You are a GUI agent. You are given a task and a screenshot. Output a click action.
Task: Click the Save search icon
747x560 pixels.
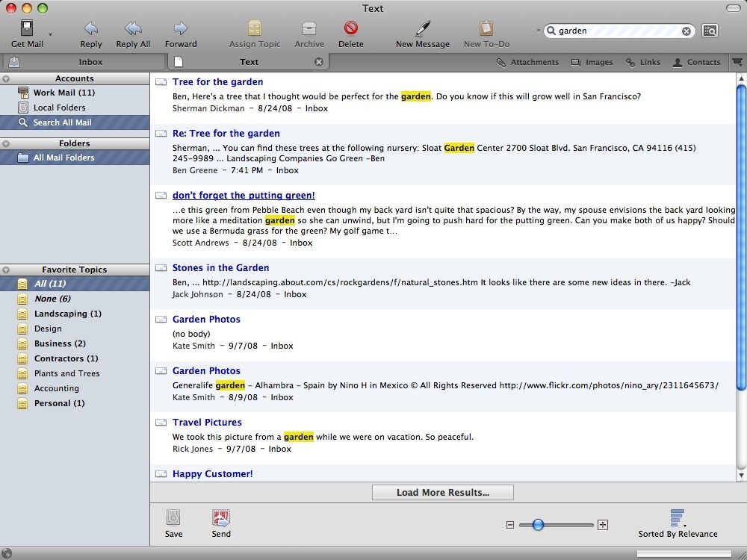(x=173, y=518)
